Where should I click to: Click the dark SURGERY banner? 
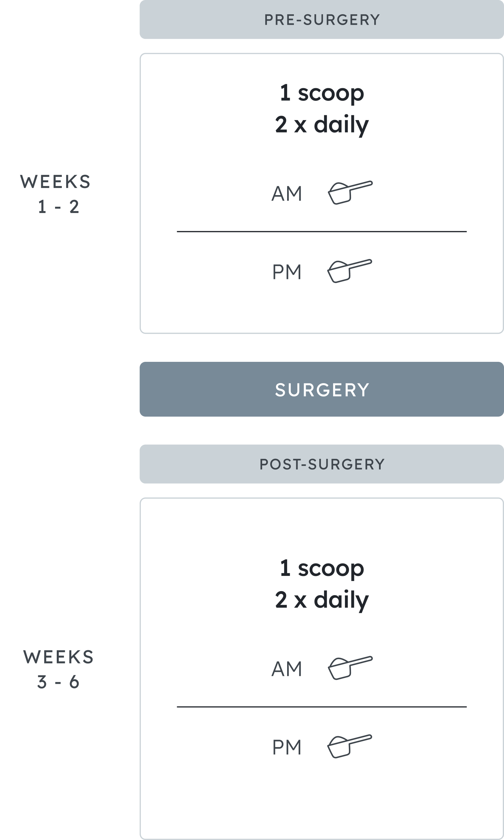coord(322,389)
